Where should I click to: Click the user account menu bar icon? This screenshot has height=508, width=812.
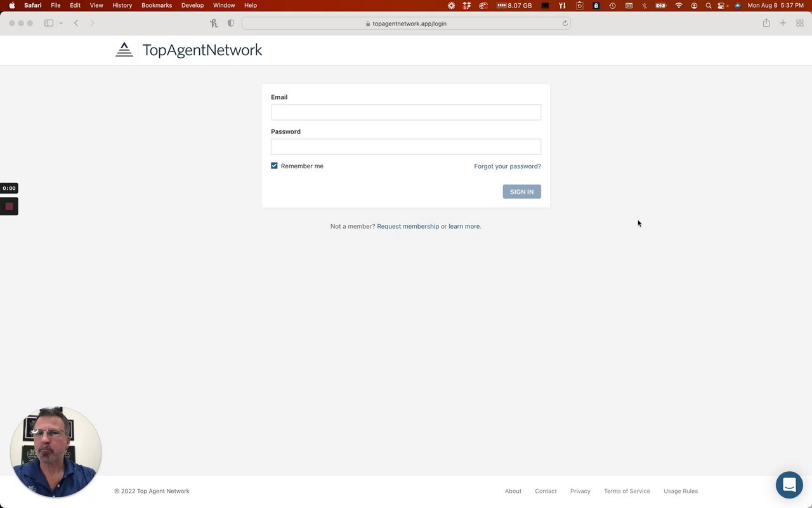694,5
